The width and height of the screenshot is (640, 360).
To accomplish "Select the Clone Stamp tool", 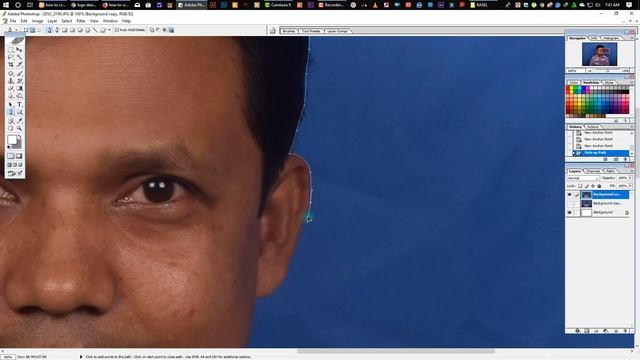I will 11,81.
